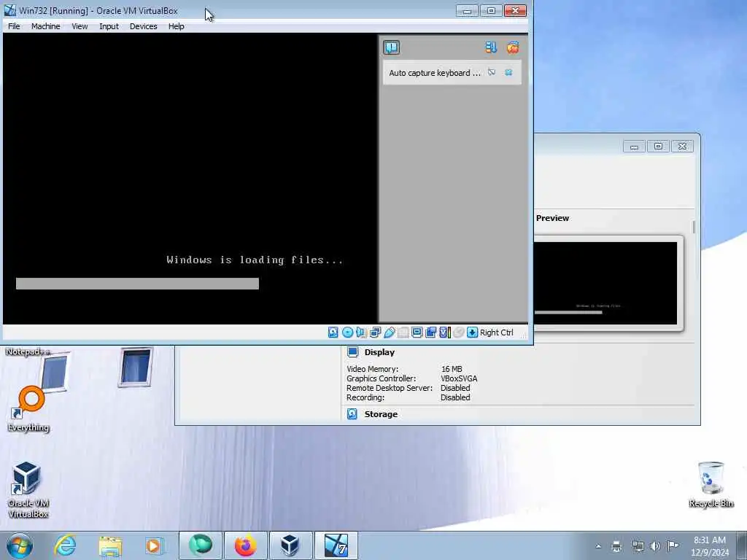Viewport: 747px width, 560px height.
Task: Click the audio status bar icon
Action: (360, 332)
